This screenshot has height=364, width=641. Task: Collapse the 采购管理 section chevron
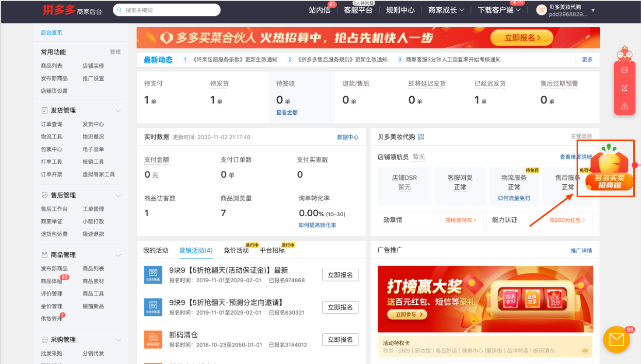pos(118,340)
